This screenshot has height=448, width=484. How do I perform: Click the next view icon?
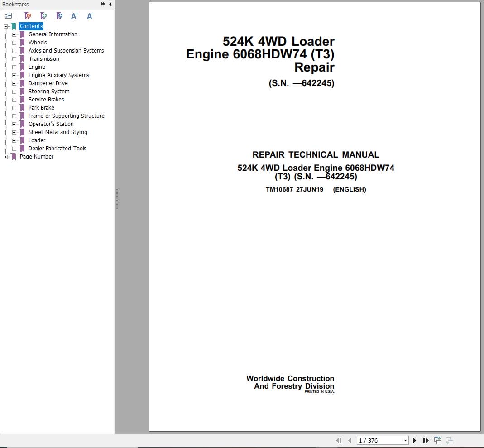pos(450,441)
